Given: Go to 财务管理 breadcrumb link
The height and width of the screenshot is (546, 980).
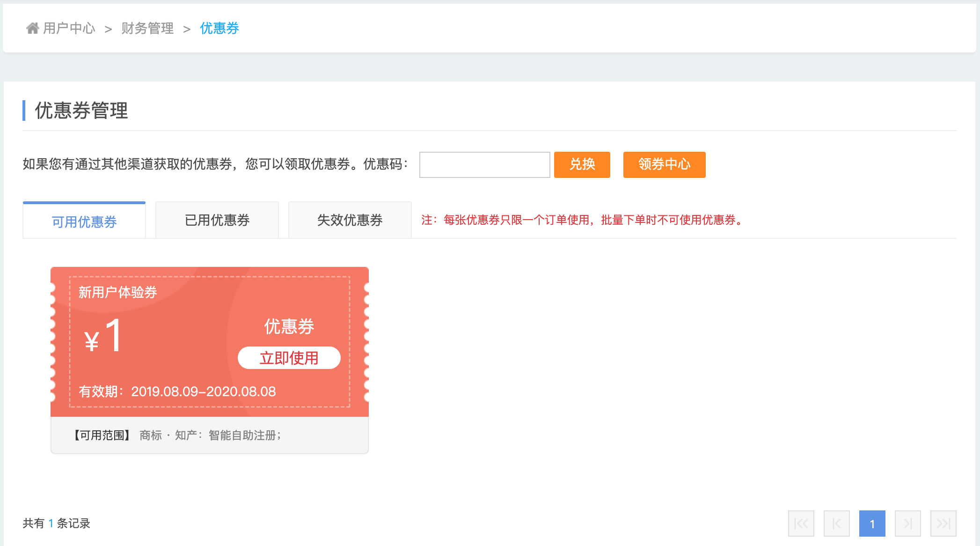Looking at the screenshot, I should 147,28.
